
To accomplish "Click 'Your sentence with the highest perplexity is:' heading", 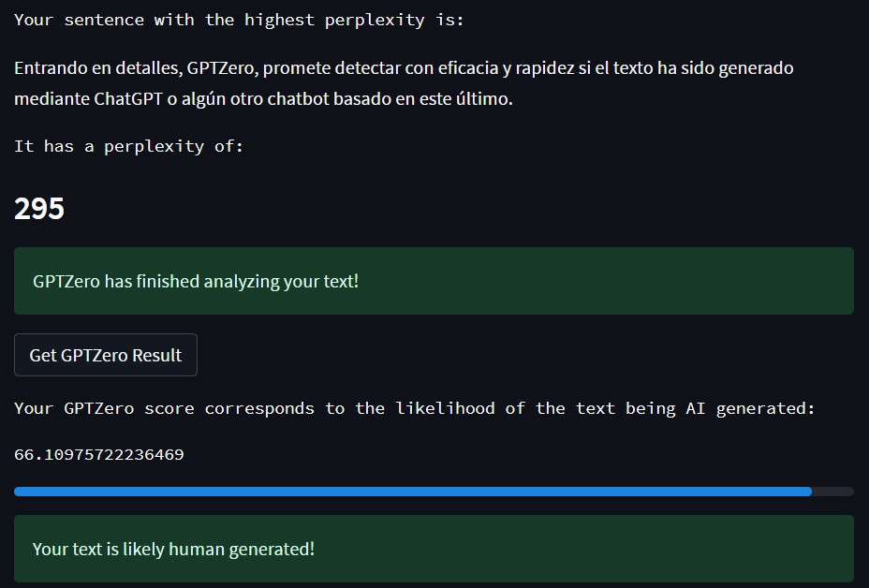I will click(x=239, y=20).
